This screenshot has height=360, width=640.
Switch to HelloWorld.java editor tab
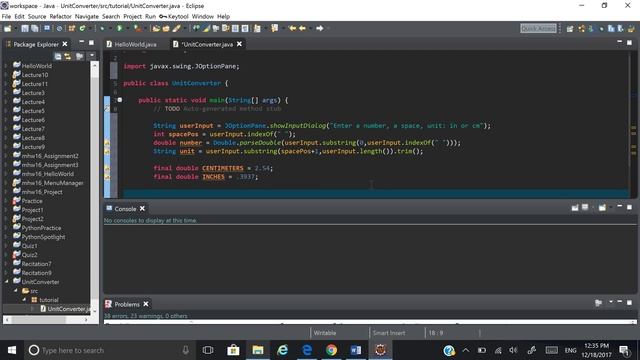tap(131, 44)
